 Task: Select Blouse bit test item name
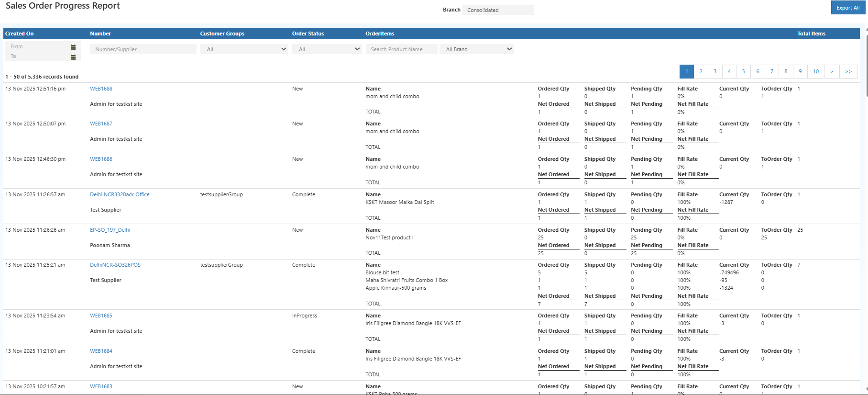pos(383,272)
